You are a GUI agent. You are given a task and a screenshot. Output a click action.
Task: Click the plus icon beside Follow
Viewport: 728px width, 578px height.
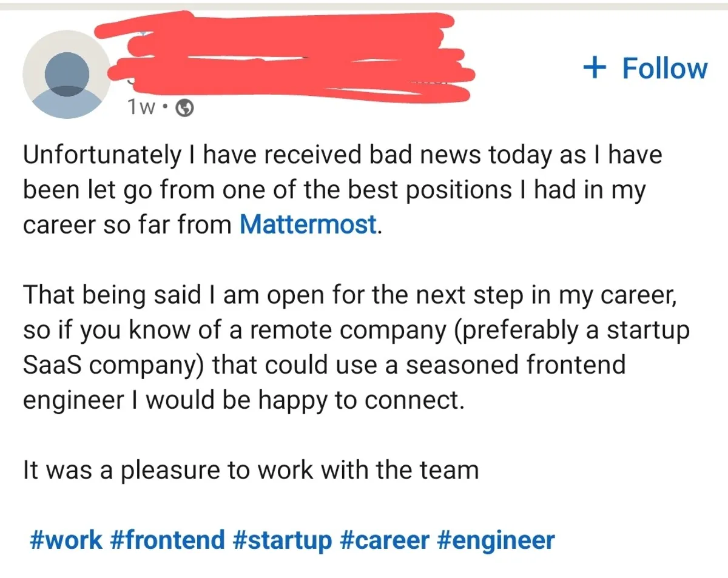point(596,68)
